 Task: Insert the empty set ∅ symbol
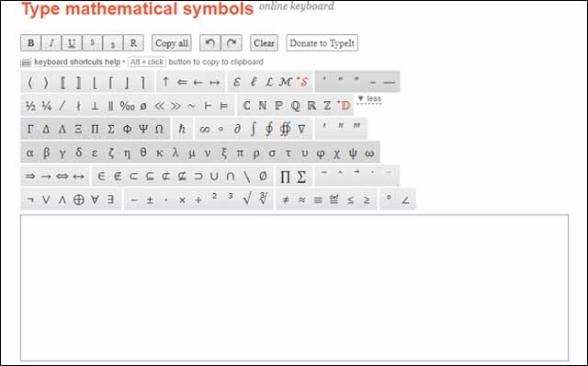coord(263,176)
